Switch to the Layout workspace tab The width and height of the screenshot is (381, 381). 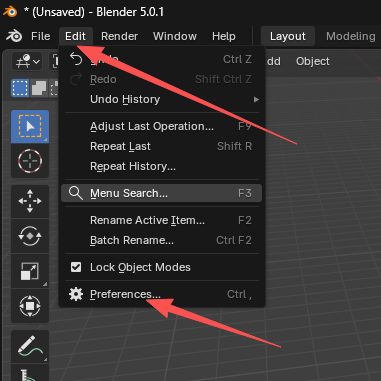click(288, 36)
